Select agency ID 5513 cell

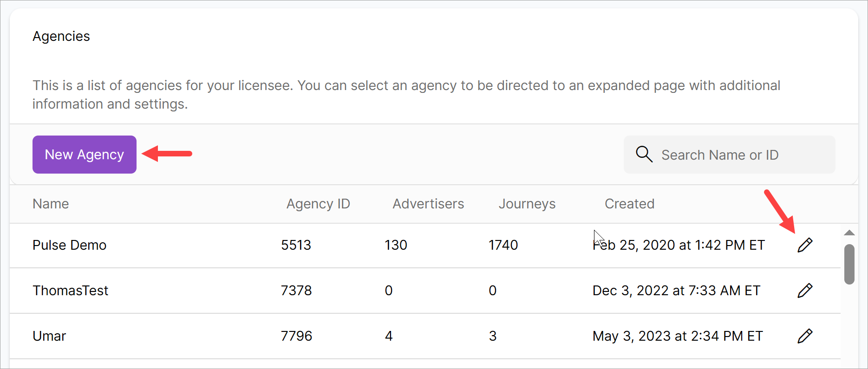[296, 245]
